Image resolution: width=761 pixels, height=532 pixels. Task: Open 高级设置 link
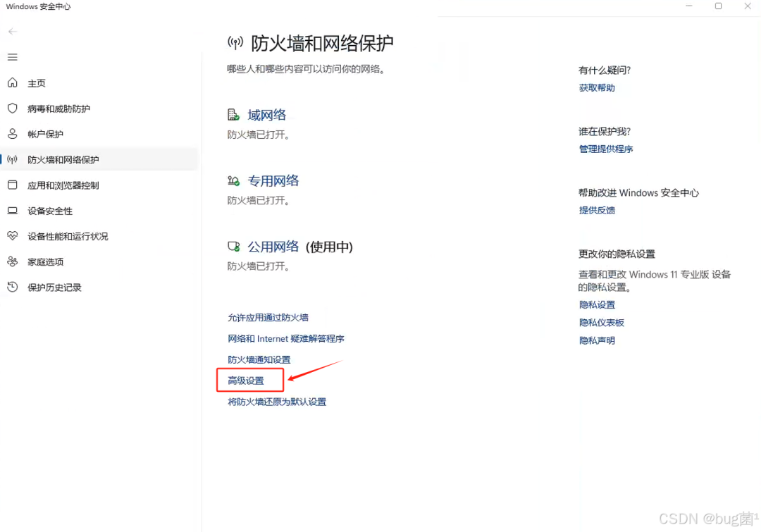click(246, 381)
